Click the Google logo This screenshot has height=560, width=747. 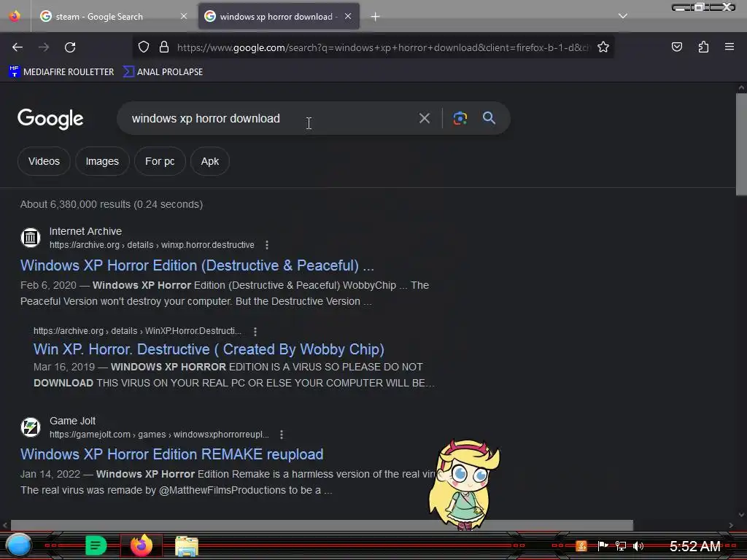[50, 119]
